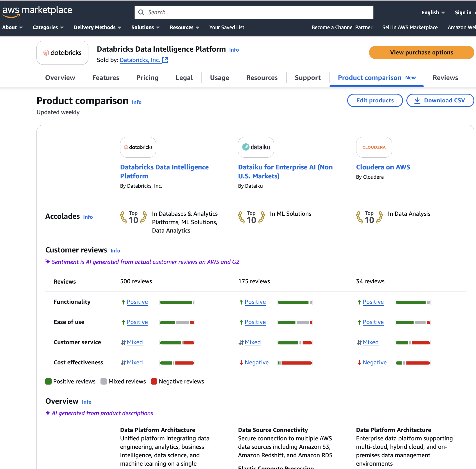Click the Databricks logo in comparison table
The image size is (476, 469).
click(138, 147)
